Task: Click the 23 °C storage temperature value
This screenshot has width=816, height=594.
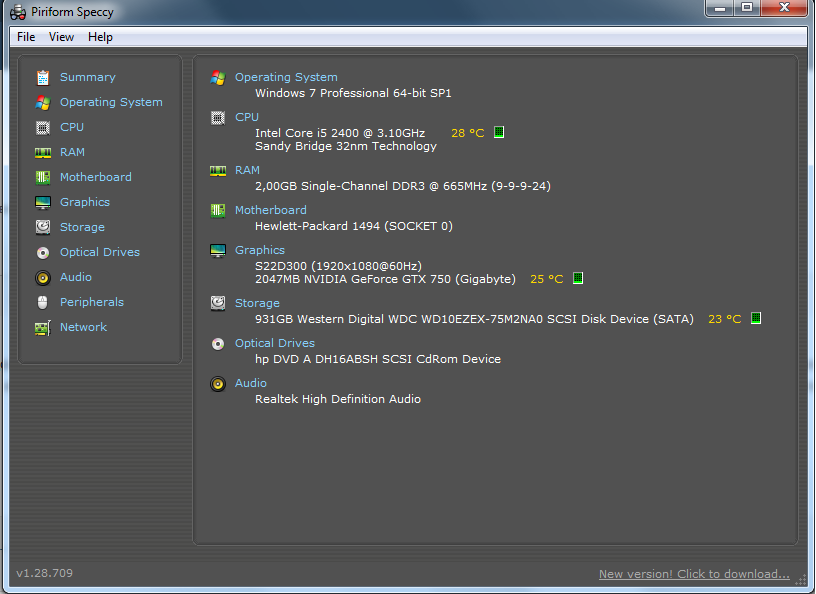Action: coord(724,319)
